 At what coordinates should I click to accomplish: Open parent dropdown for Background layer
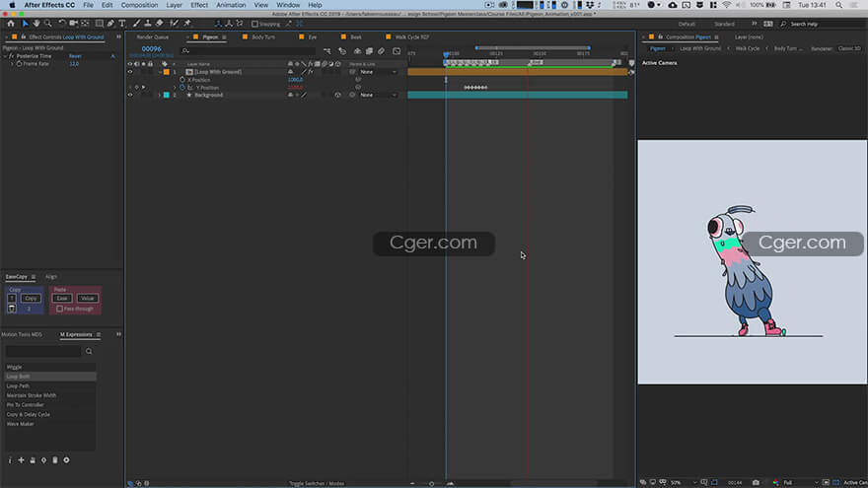379,96
